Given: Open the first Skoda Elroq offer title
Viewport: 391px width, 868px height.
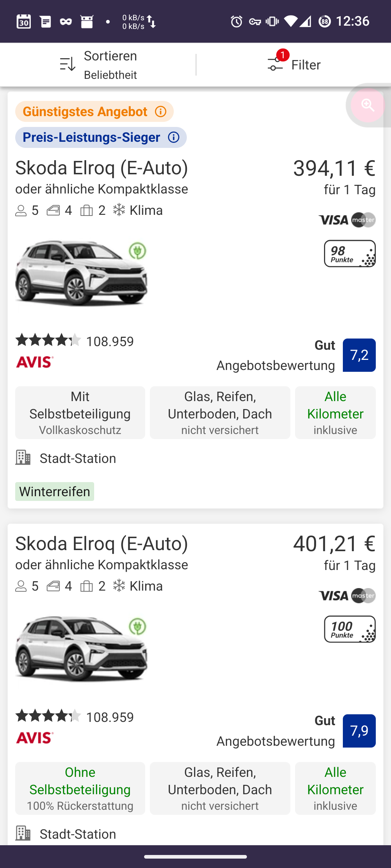Looking at the screenshot, I should 102,168.
